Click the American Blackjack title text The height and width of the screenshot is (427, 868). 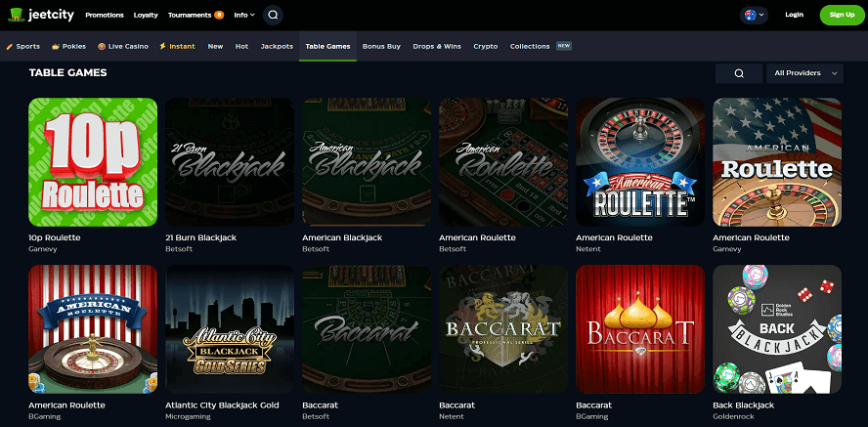342,237
